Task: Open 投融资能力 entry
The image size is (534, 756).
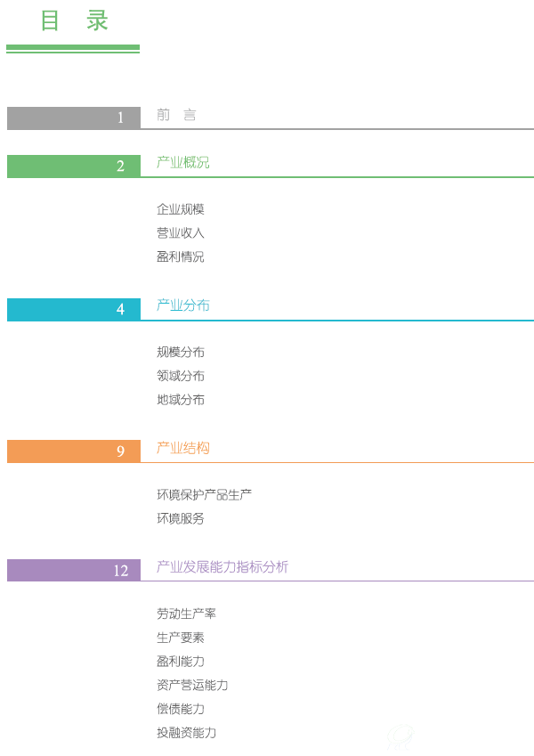Action: tap(186, 732)
